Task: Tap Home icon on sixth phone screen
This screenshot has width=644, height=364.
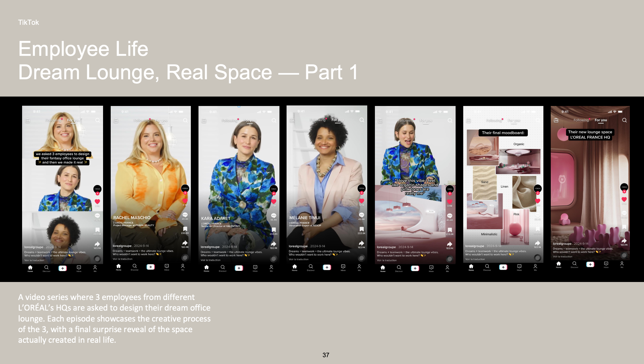Action: pyautogui.click(x=471, y=267)
